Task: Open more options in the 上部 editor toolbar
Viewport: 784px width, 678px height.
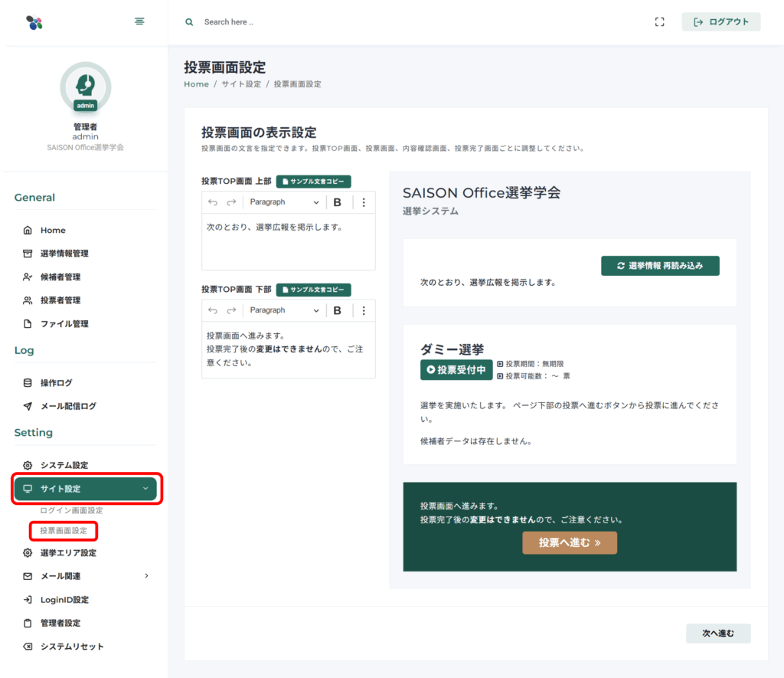Action: [364, 202]
